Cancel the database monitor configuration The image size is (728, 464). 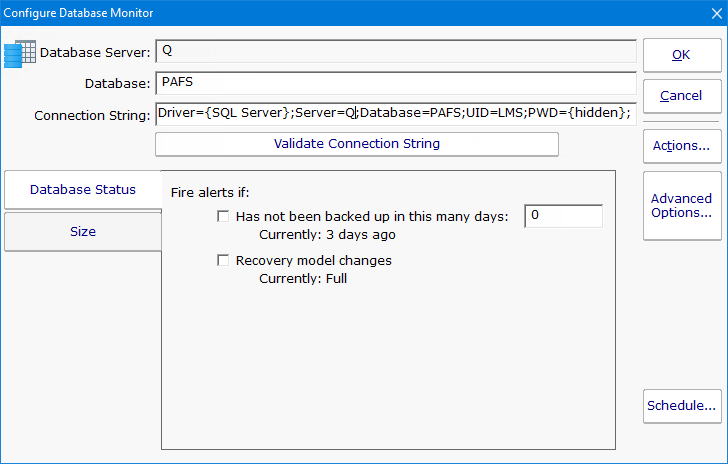681,96
